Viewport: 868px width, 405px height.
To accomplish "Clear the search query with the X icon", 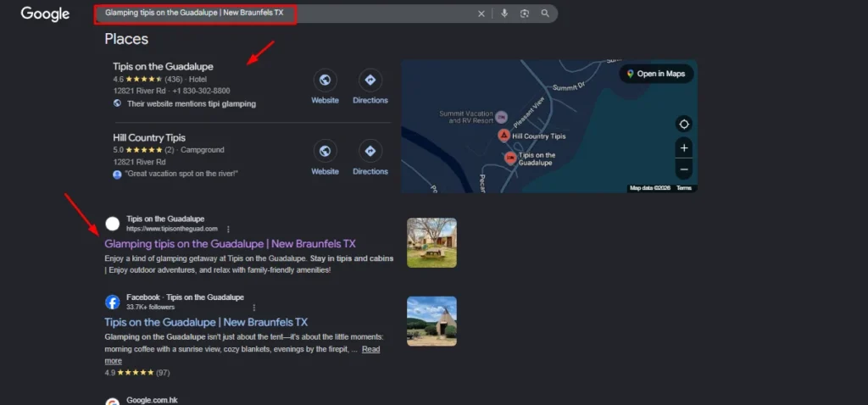I will pyautogui.click(x=481, y=14).
